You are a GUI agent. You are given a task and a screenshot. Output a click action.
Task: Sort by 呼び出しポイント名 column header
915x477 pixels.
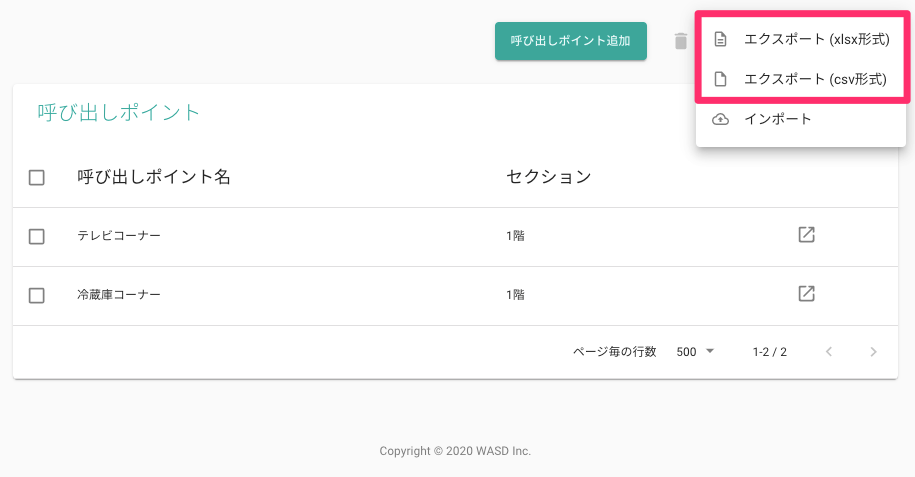[x=154, y=177]
